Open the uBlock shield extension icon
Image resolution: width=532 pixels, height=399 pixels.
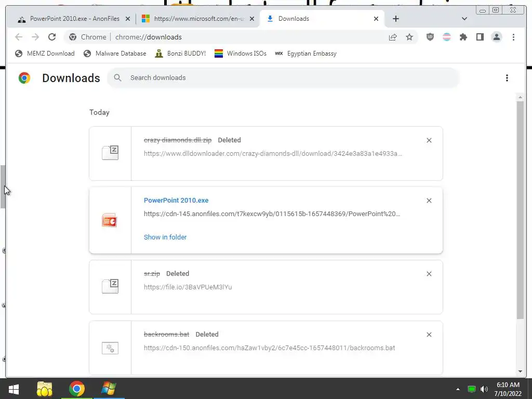430,37
